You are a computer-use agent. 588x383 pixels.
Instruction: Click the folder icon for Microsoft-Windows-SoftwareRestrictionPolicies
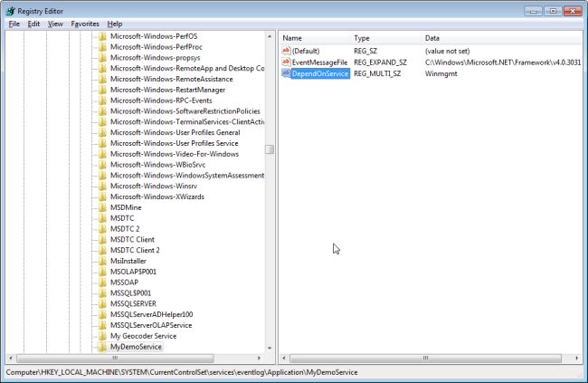102,111
